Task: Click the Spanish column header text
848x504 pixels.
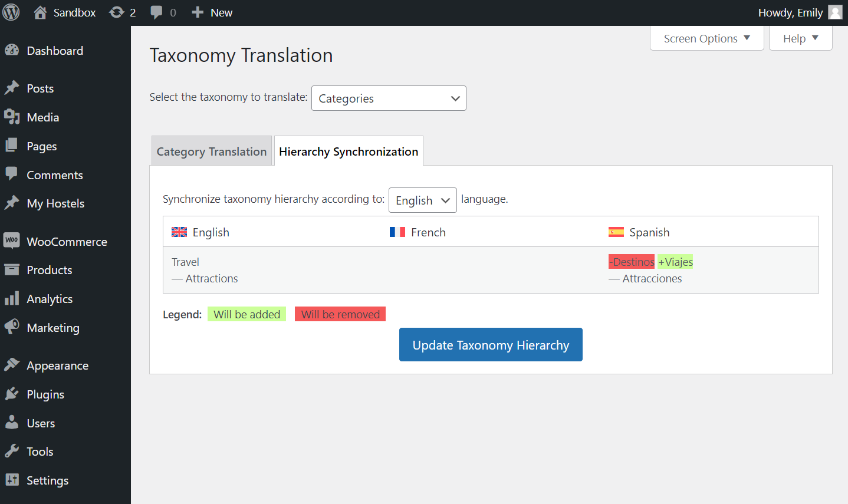Action: tap(649, 232)
